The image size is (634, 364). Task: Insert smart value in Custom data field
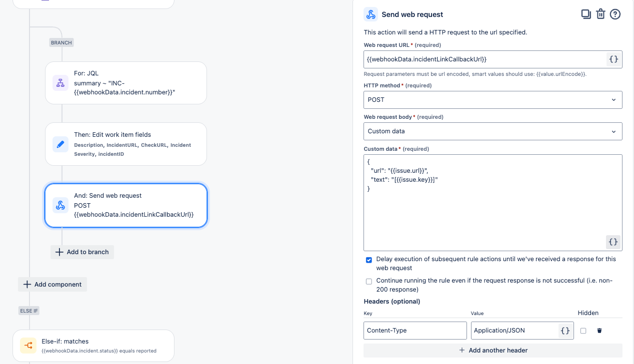click(613, 242)
